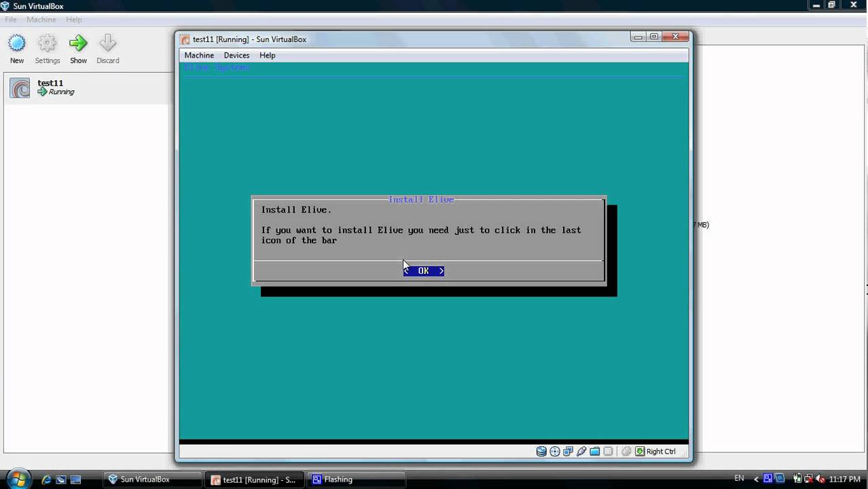Open Machine menu in VirtualBox manager window

(41, 20)
